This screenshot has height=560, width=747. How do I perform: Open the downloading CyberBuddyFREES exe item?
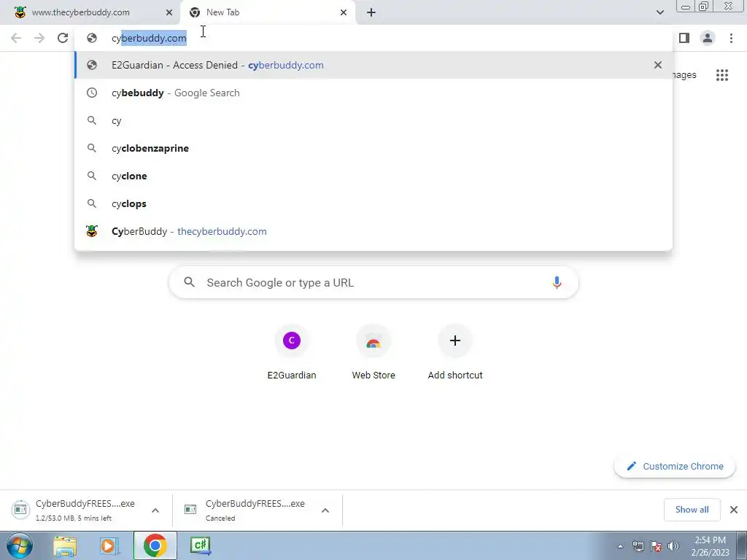coord(76,510)
